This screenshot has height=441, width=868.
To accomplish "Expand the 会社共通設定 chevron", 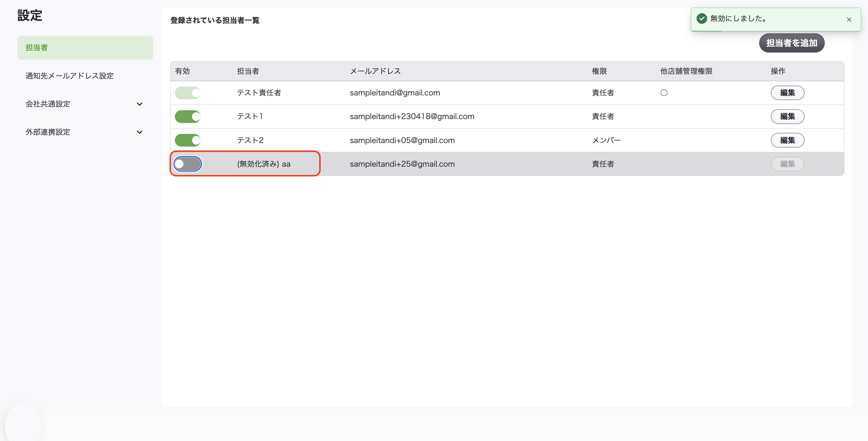I will pyautogui.click(x=140, y=104).
